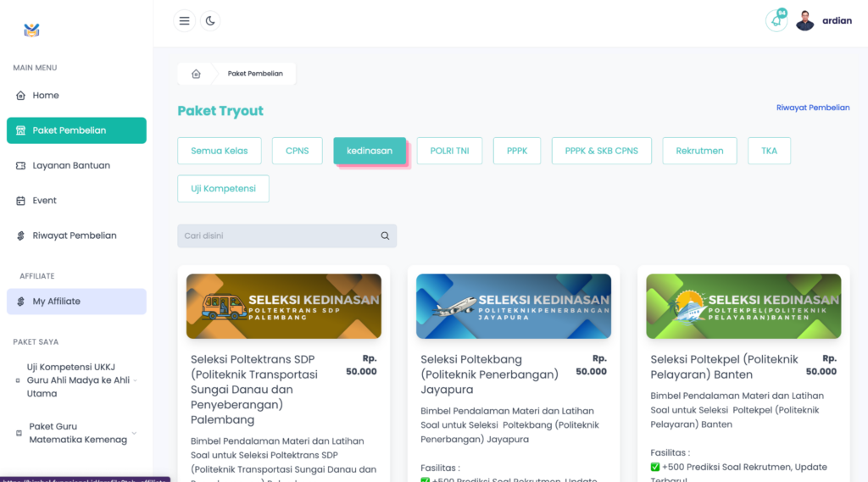Click the calendar icon beside Event

pos(20,200)
